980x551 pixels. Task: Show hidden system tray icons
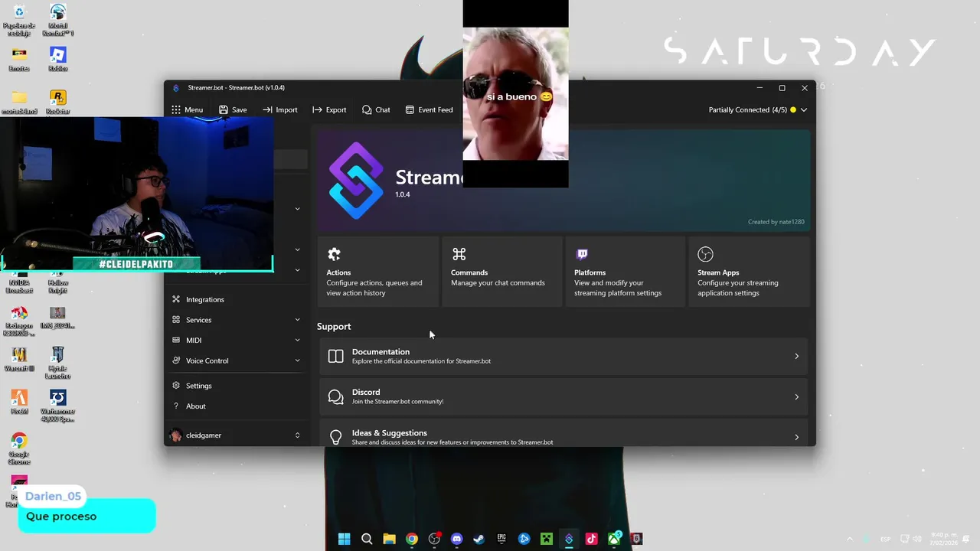[850, 539]
